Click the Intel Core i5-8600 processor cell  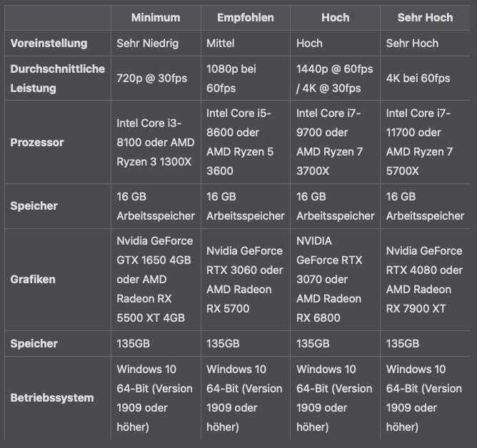pos(244,142)
